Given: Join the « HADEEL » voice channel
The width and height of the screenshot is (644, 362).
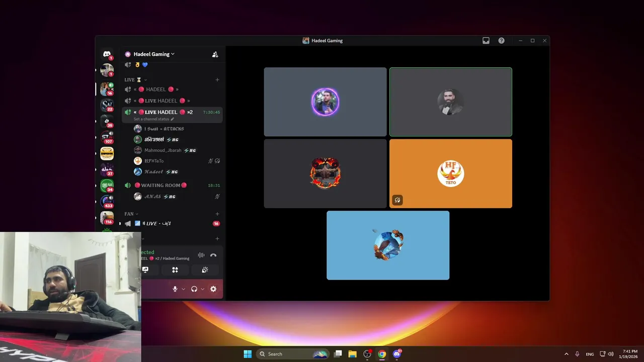Looking at the screenshot, I should (172, 89).
